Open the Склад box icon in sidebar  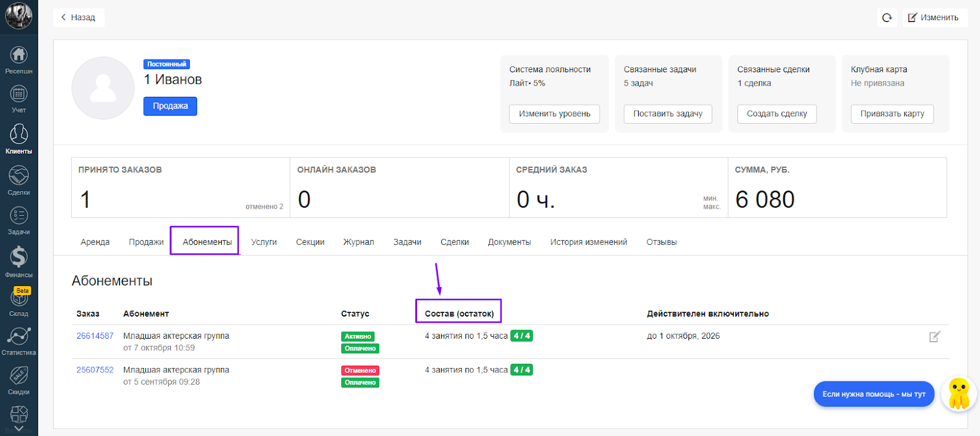coord(18,301)
